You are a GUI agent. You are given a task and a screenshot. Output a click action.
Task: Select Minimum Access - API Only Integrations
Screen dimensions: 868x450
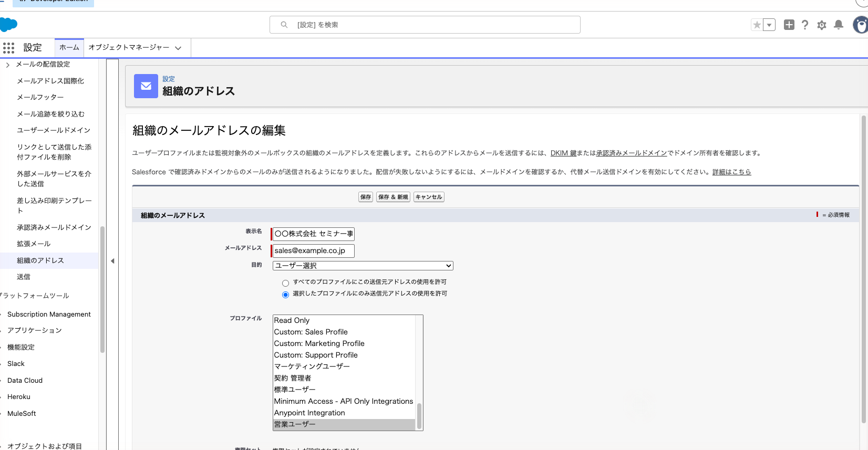pos(345,401)
